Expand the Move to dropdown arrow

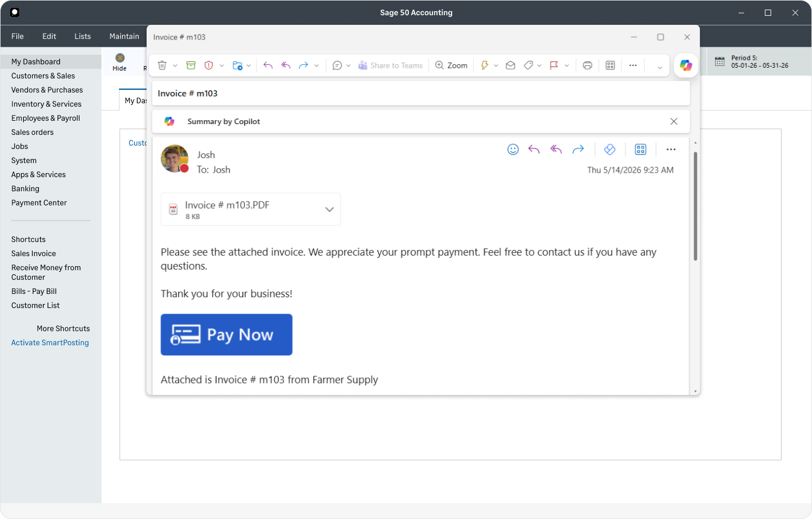(249, 65)
